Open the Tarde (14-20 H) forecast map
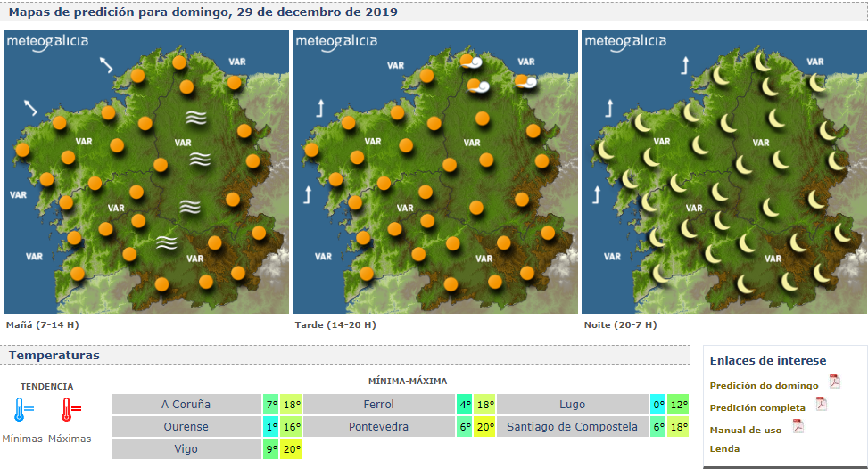Screen dimensions: 868x476 point(435,172)
